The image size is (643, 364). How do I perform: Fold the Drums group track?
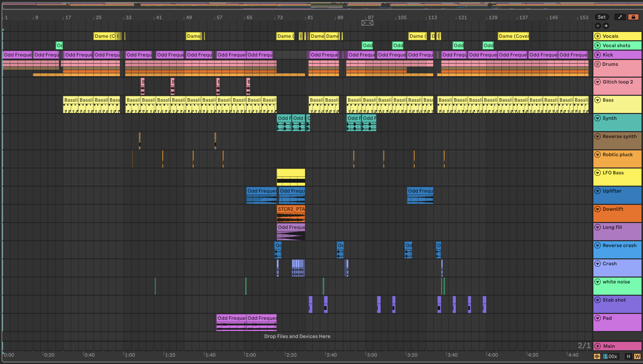pyautogui.click(x=598, y=64)
